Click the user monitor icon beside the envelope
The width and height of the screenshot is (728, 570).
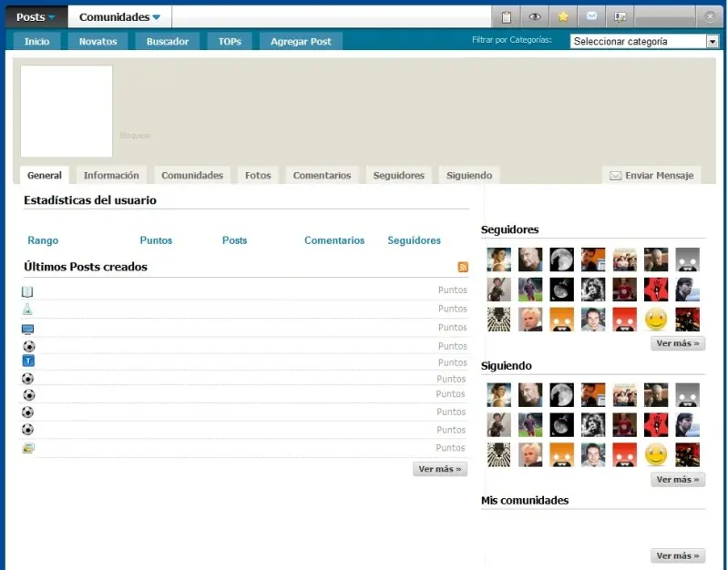[620, 17]
